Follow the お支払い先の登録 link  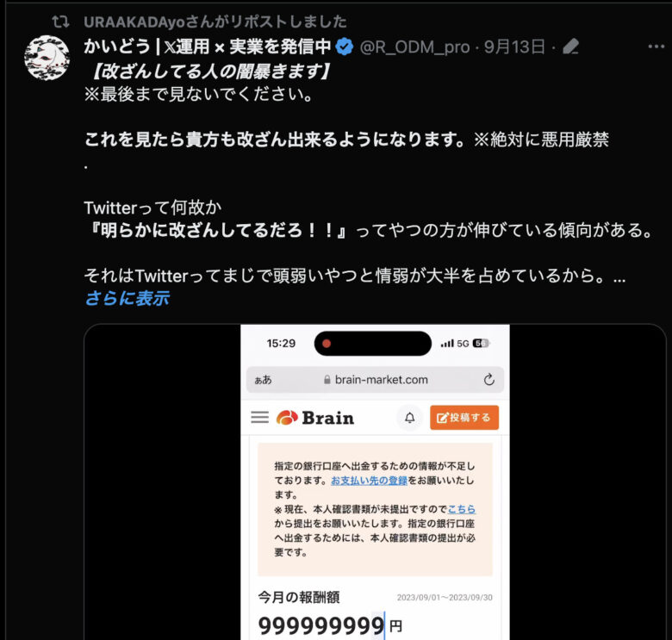[x=369, y=480]
